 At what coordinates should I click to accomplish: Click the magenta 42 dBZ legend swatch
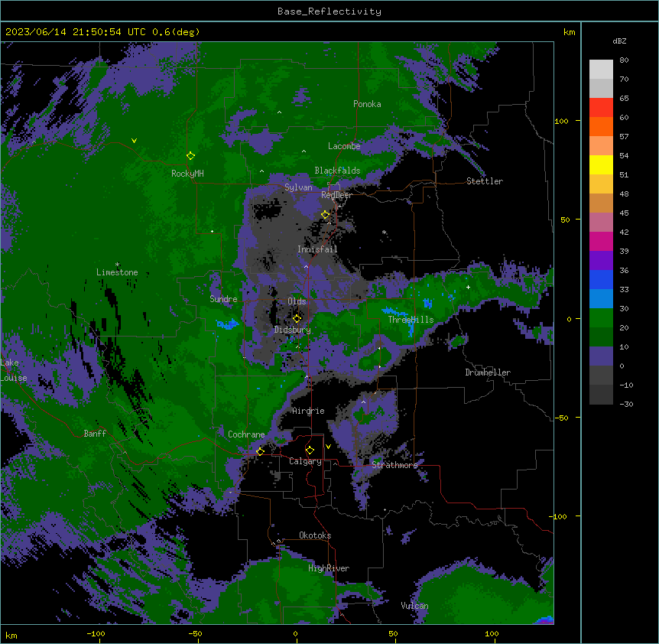[601, 241]
